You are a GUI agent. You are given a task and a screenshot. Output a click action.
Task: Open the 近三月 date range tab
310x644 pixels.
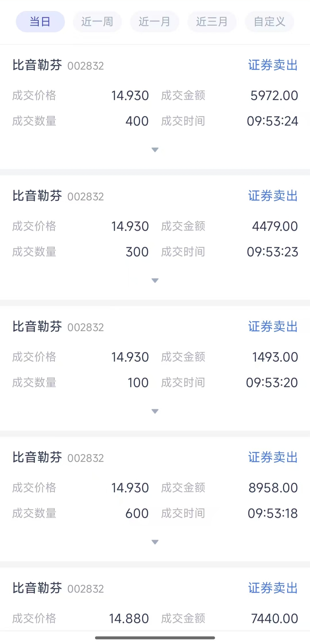coord(212,22)
